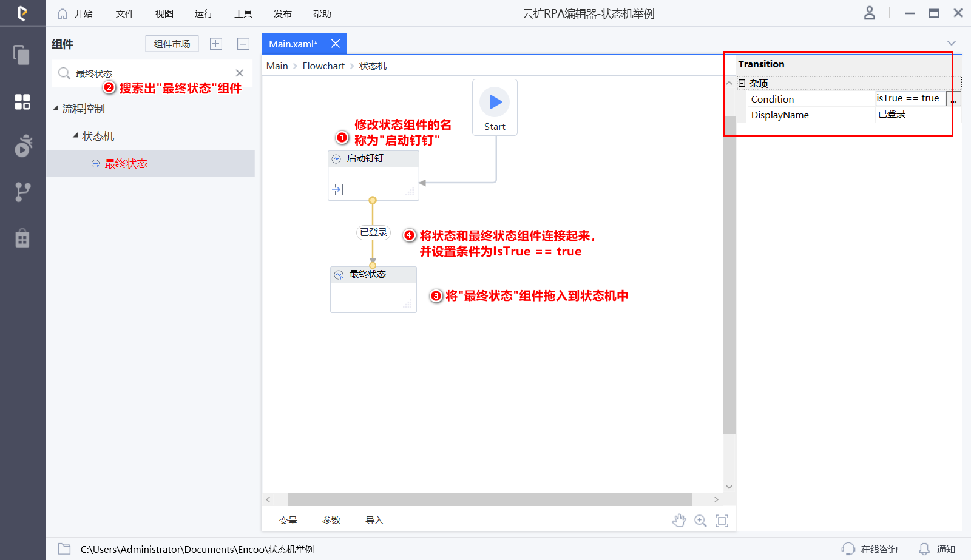Collapse the 杂项 property group
Image resolution: width=971 pixels, height=560 pixels.
742,83
